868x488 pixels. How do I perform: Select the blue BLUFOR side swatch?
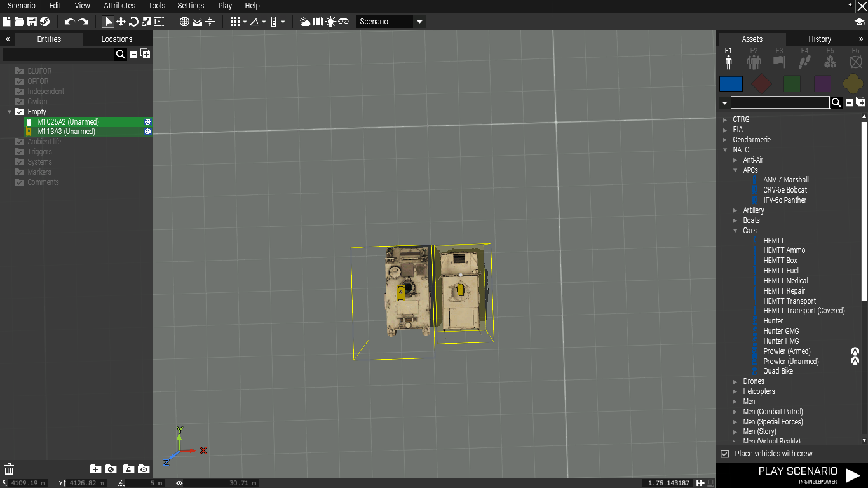pyautogui.click(x=731, y=84)
